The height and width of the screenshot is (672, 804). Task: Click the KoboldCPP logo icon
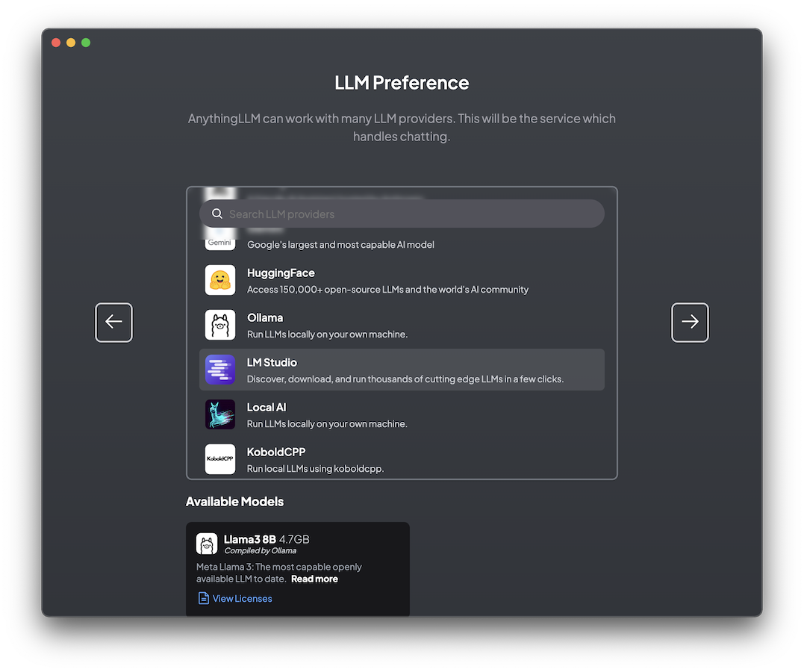(220, 459)
